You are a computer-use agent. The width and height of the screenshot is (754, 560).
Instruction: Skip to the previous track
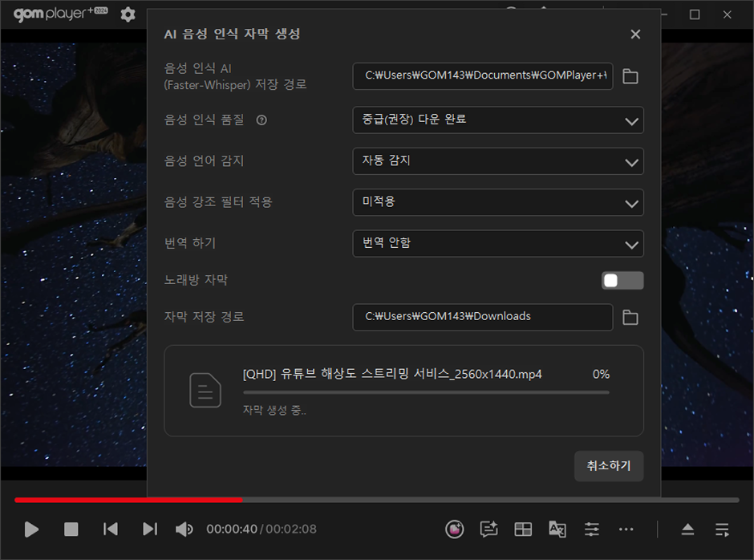[x=111, y=530]
